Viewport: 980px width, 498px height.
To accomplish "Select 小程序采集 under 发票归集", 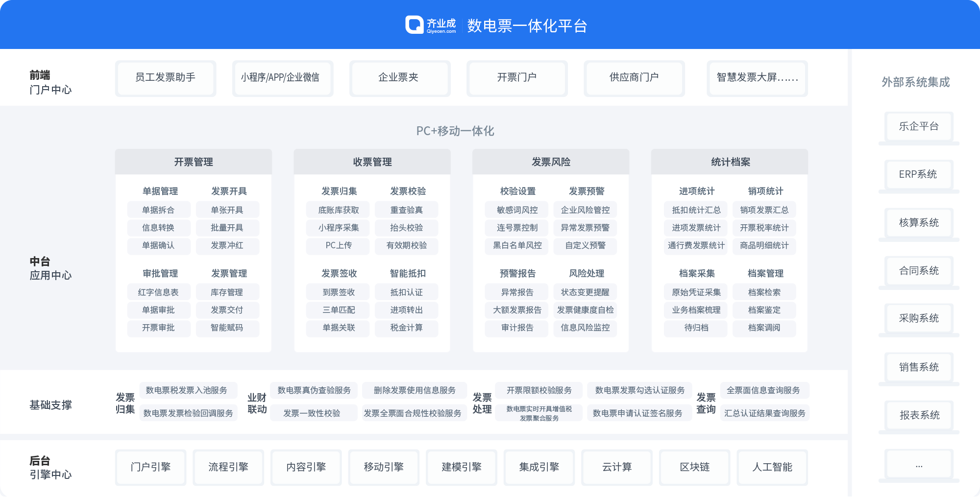I will 338,228.
